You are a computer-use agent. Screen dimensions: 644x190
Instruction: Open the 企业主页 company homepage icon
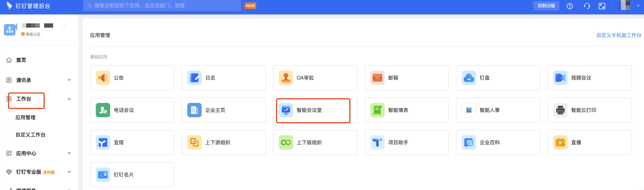[x=194, y=110]
